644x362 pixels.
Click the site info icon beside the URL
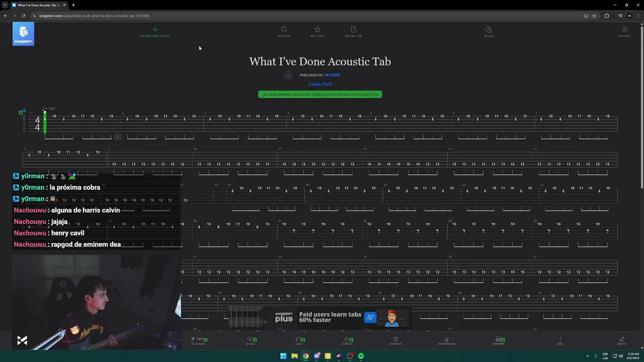[34, 16]
